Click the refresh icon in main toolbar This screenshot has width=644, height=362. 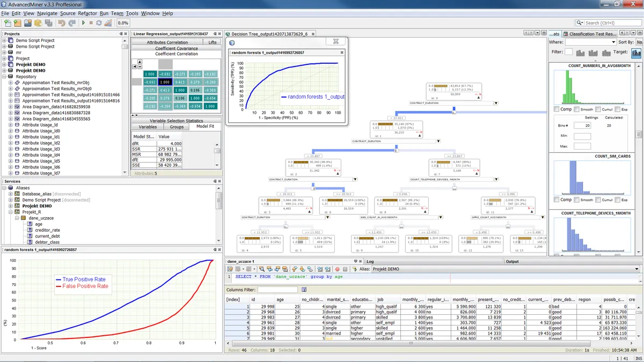[99, 23]
